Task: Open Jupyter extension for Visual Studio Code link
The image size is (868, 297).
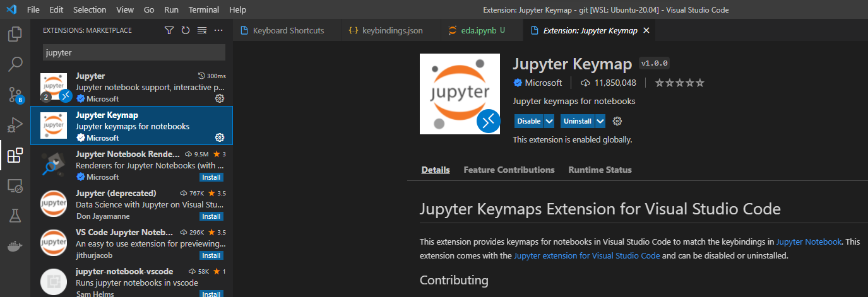Action: pyautogui.click(x=587, y=255)
